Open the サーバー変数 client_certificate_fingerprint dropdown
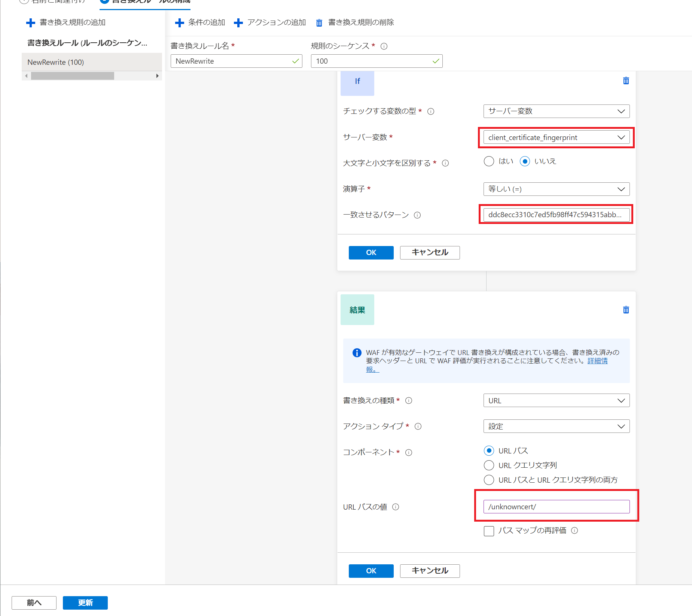This screenshot has width=692, height=616. point(557,137)
